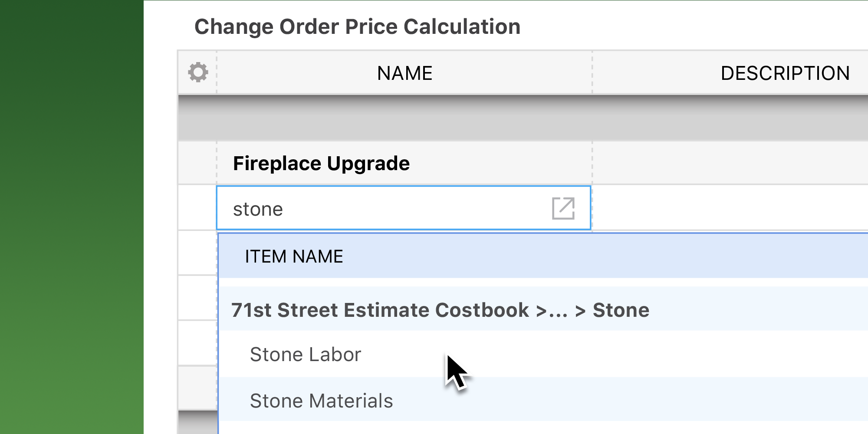This screenshot has width=868, height=434.
Task: Click the ITEM NAME header in the dropdown panel
Action: pyautogui.click(x=293, y=256)
